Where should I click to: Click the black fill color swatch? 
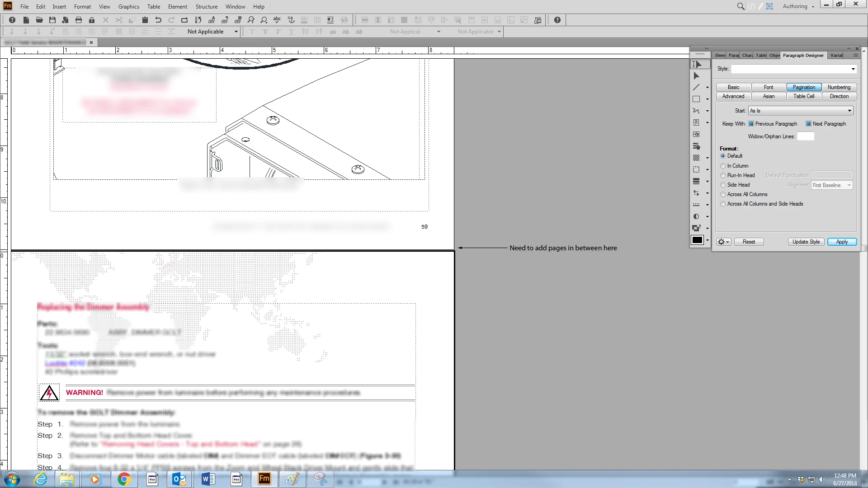click(697, 240)
